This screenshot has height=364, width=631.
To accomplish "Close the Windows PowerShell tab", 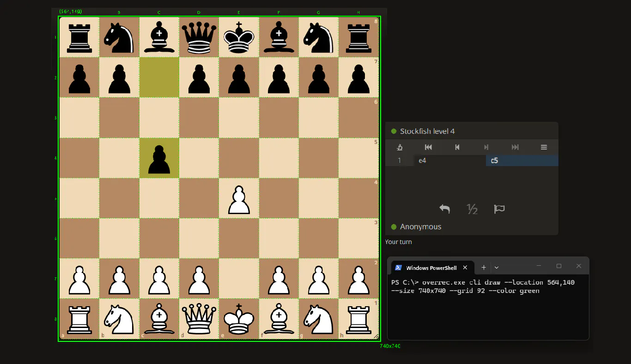I will (x=465, y=268).
